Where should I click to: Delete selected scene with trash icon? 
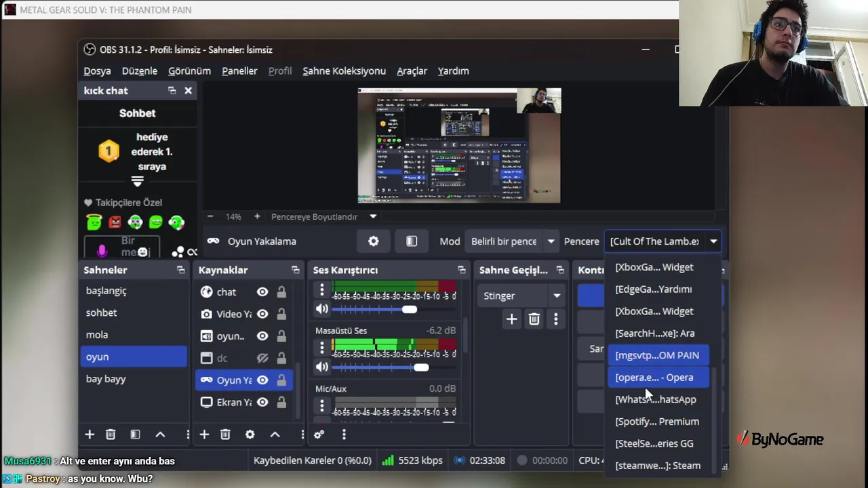pos(111,434)
